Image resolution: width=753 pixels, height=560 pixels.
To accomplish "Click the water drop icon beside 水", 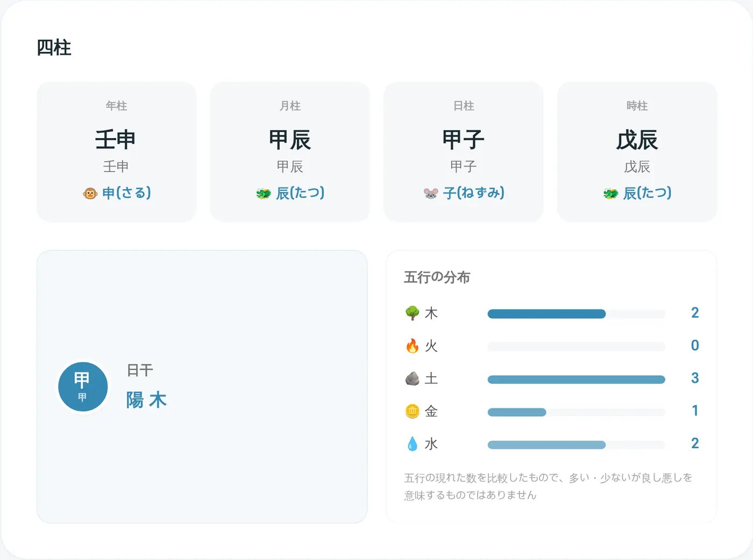I will coord(413,444).
